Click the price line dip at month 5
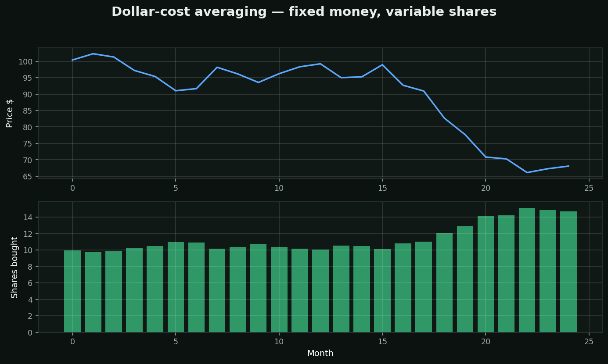The width and height of the screenshot is (608, 364). coord(176,91)
